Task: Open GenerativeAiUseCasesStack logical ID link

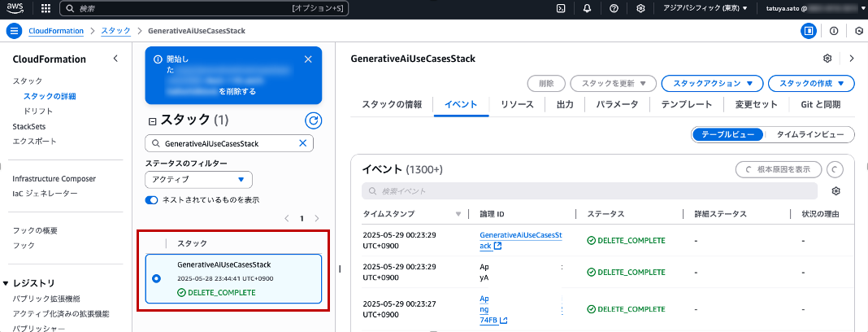Action: tap(520, 240)
